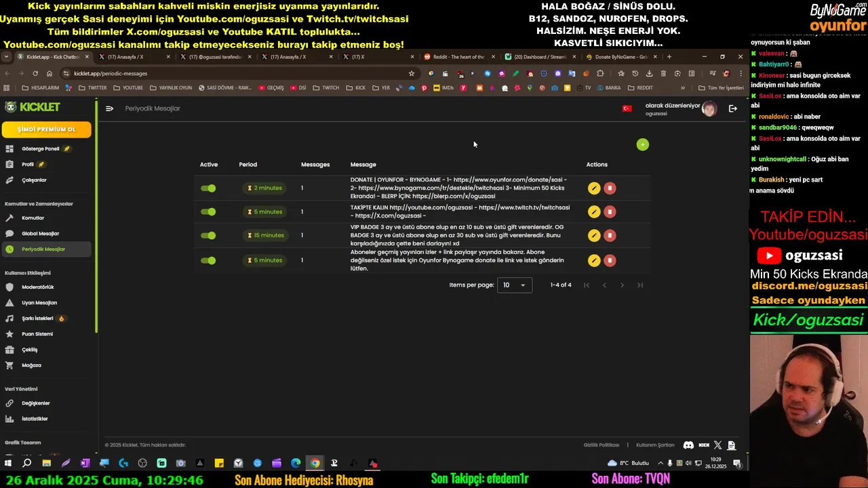The image size is (868, 488).
Task: Toggle active switch for TAKİPTE KALIN message
Action: pyautogui.click(x=208, y=212)
